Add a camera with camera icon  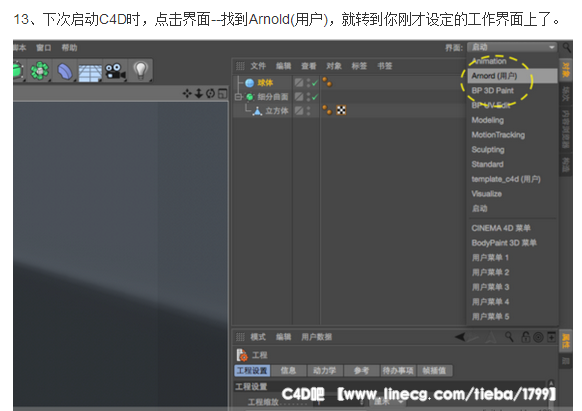click(115, 71)
